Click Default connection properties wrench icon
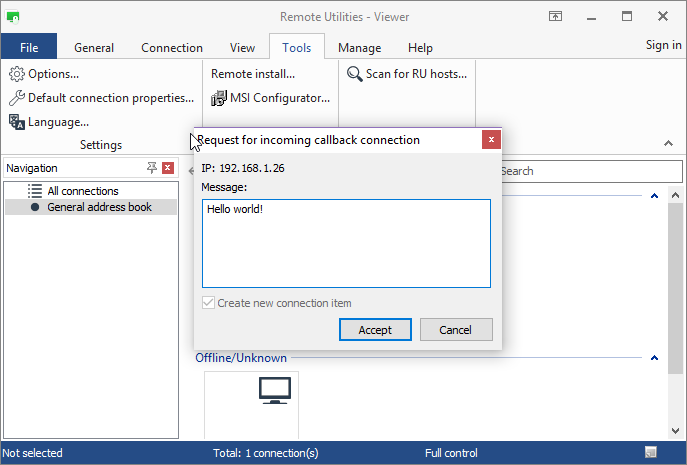Image resolution: width=687 pixels, height=465 pixels. (x=16, y=98)
